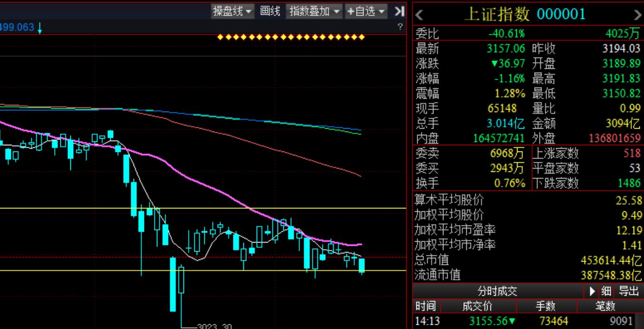Viewport: 644px width, 329px height.
Task: Click the 成交价 column header
Action: point(479,306)
